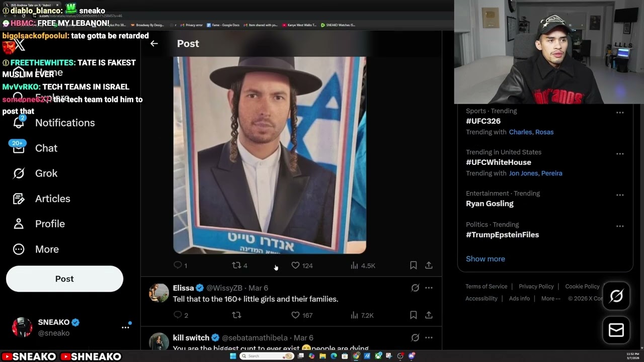The width and height of the screenshot is (644, 362).
Task: Open the Notifications bell icon
Action: [x=19, y=122]
